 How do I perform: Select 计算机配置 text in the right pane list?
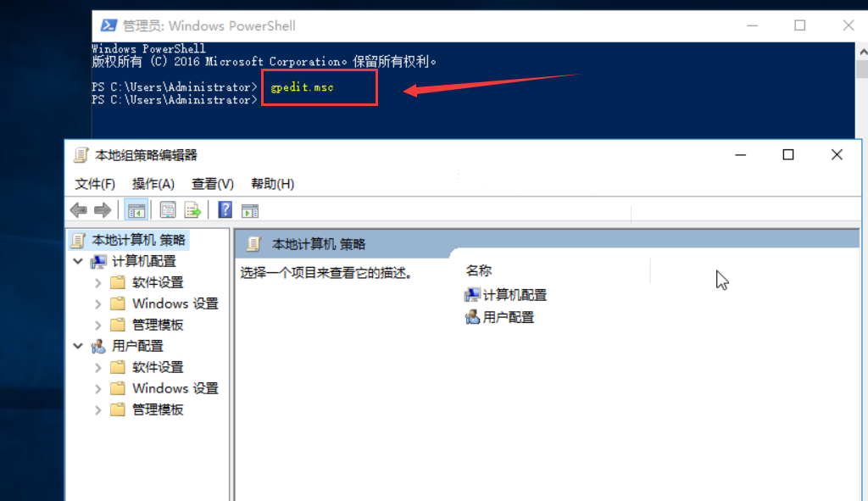[x=515, y=295]
